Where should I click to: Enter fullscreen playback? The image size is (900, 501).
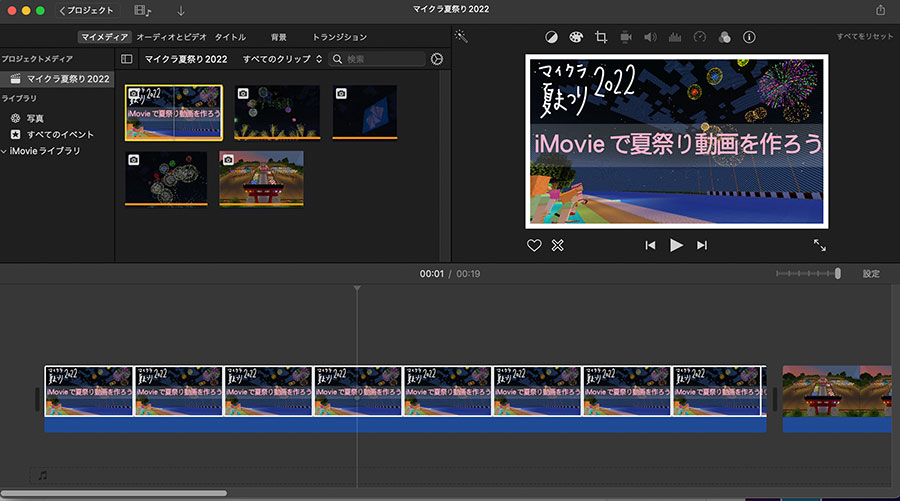[820, 245]
